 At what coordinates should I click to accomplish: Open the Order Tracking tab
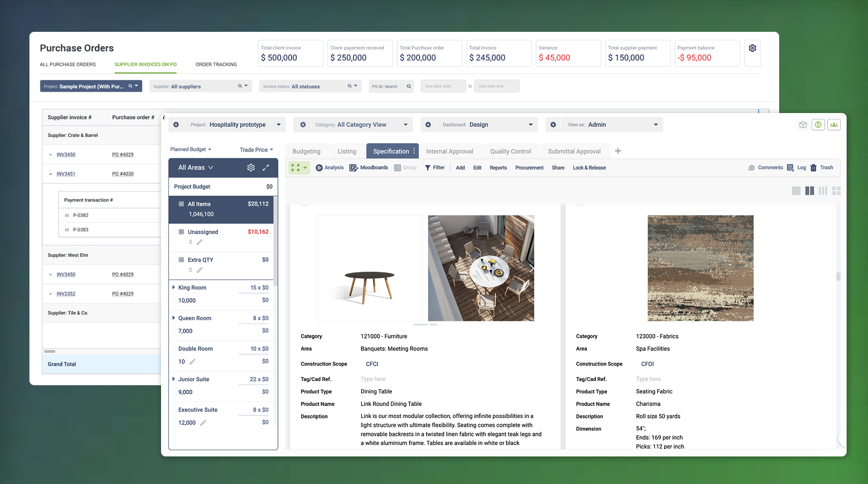pyautogui.click(x=216, y=65)
